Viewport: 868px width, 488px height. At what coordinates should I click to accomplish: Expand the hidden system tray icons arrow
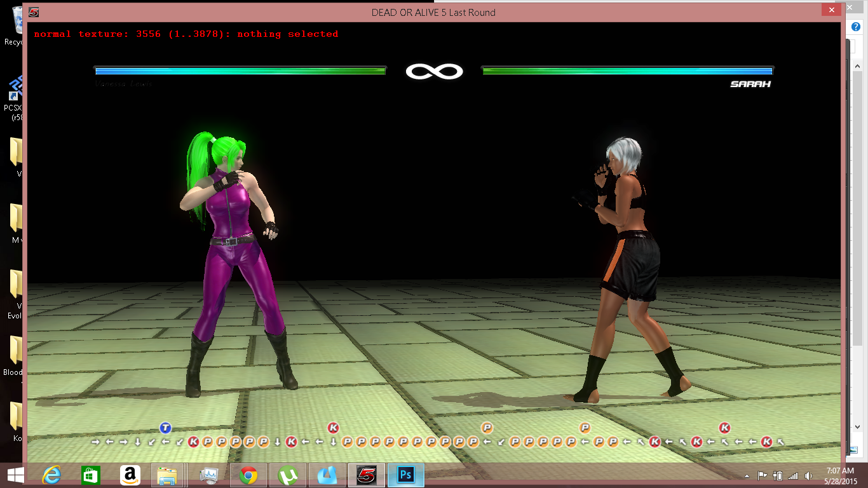pos(747,476)
